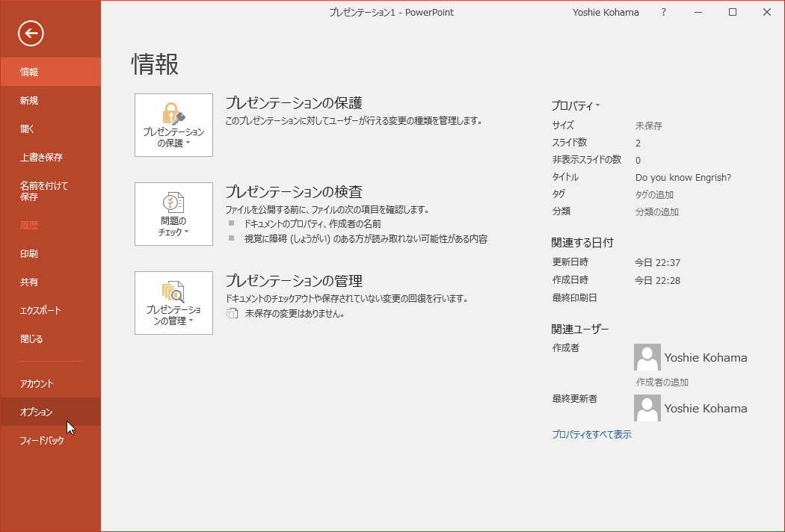
Task: Minimize the PowerPoint window
Action: click(x=698, y=13)
